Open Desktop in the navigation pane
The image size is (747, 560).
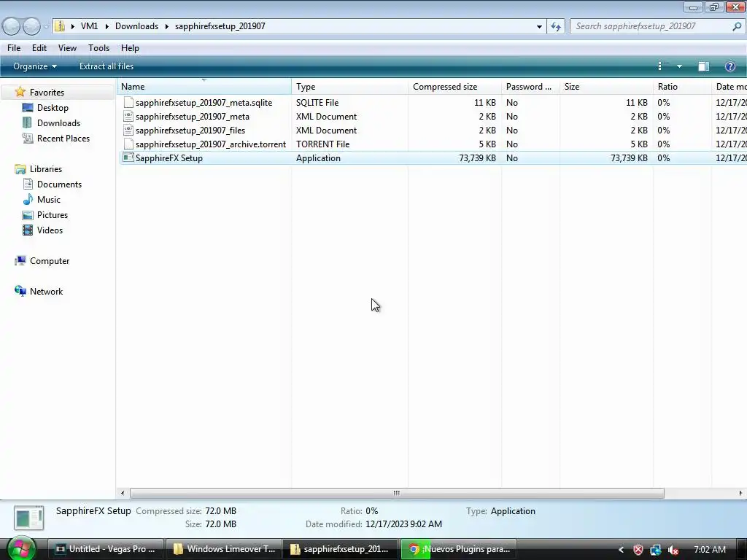(x=53, y=108)
